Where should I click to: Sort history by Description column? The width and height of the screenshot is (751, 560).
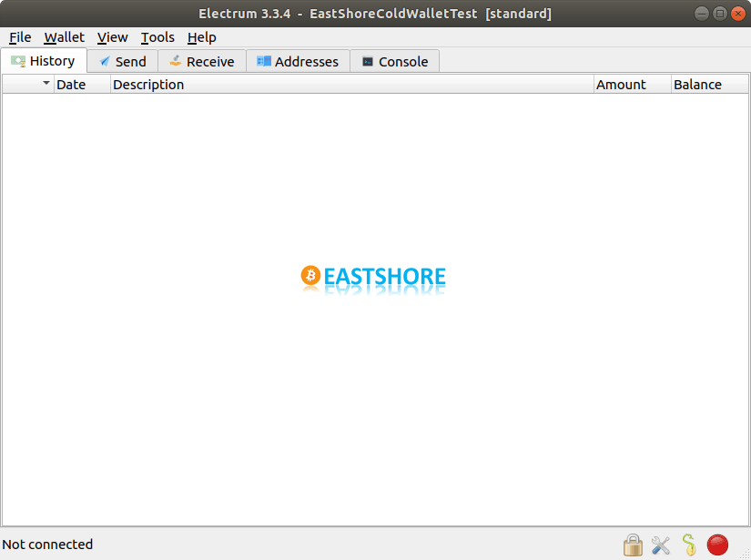tap(352, 85)
